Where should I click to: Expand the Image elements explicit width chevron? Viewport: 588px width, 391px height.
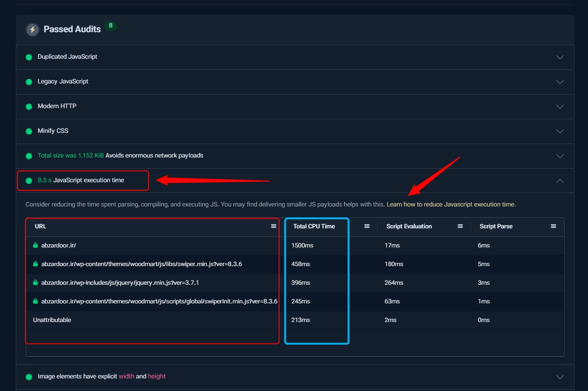pyautogui.click(x=560, y=377)
